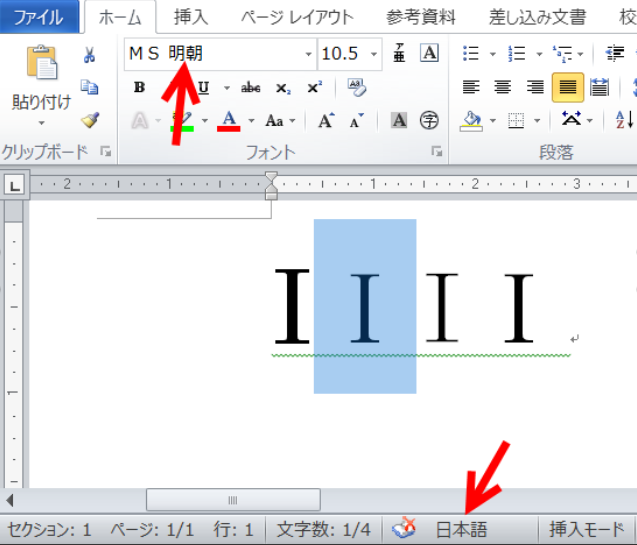Apply strikethrough formatting
Viewport: 637px width, 545px height.
tap(251, 88)
